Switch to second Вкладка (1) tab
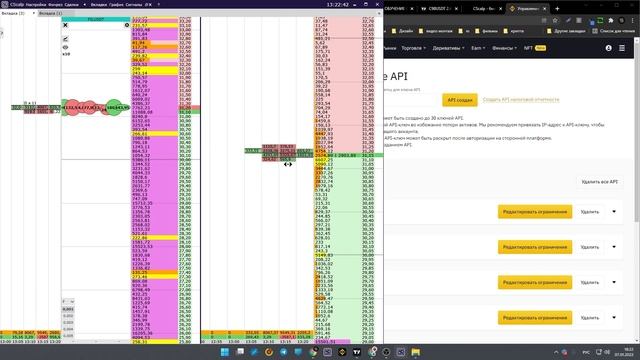The width and height of the screenshot is (640, 360). (51, 13)
